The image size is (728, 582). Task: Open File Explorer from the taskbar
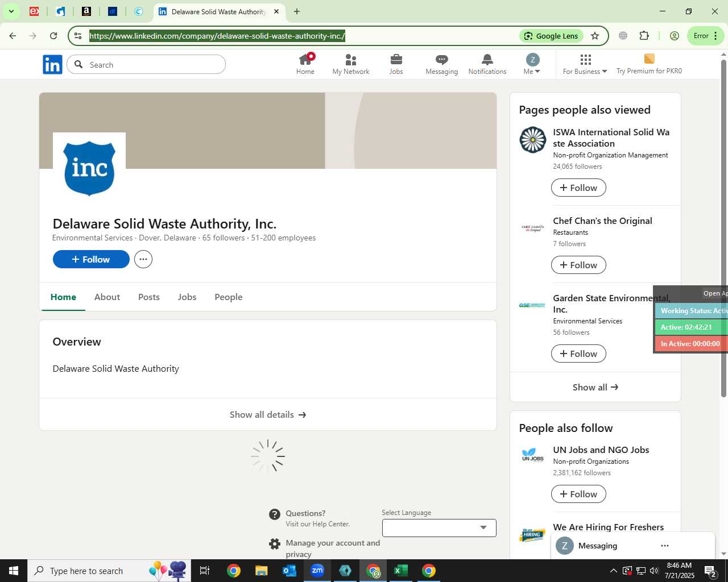tap(261, 571)
